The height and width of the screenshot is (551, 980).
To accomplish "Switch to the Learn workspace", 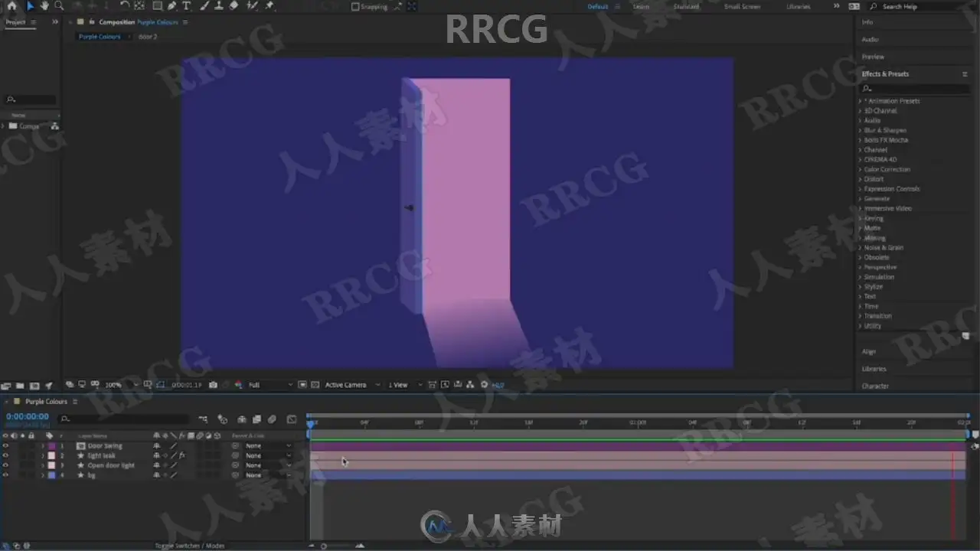I will coord(642,7).
